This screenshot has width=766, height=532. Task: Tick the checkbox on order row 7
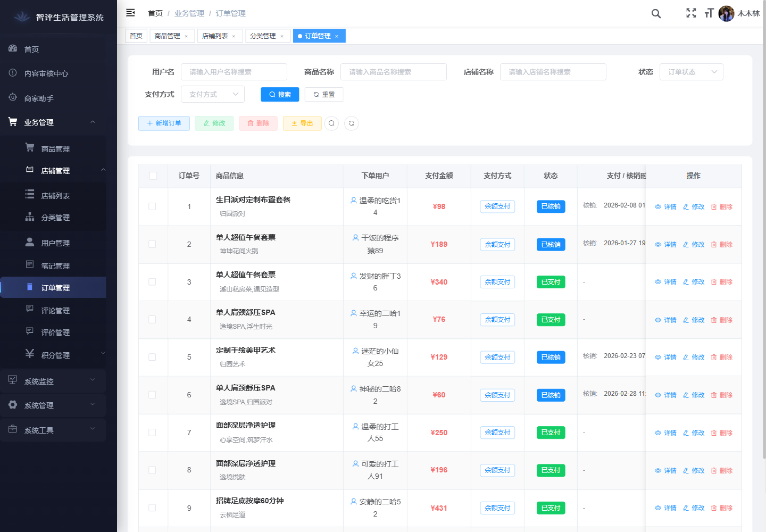[x=153, y=433]
